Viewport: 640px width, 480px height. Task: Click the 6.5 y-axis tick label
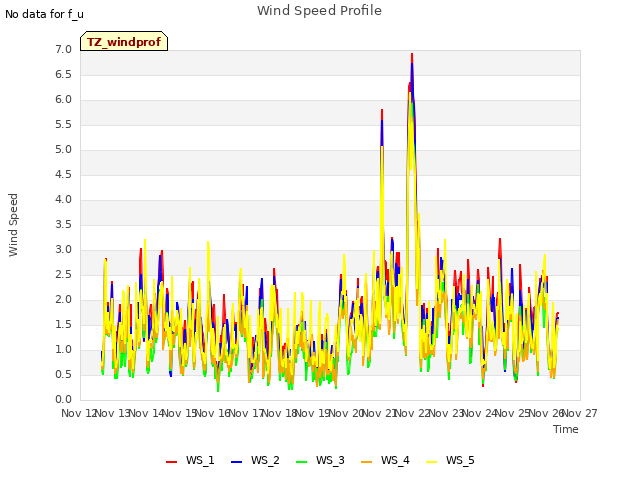click(x=63, y=75)
